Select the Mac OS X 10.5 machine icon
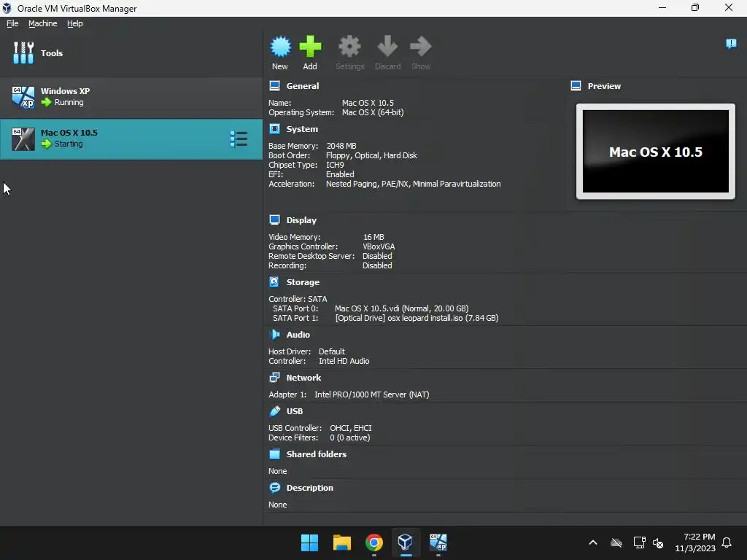The width and height of the screenshot is (747, 560). click(23, 139)
